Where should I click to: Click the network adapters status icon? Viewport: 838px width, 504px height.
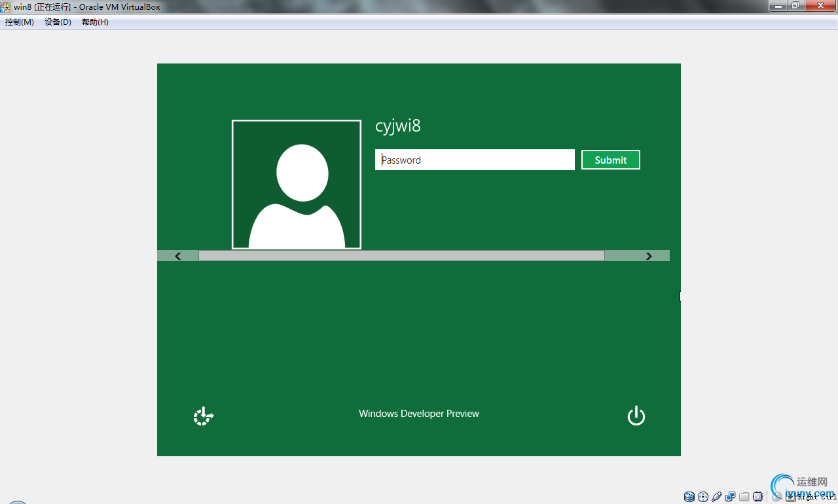click(731, 497)
